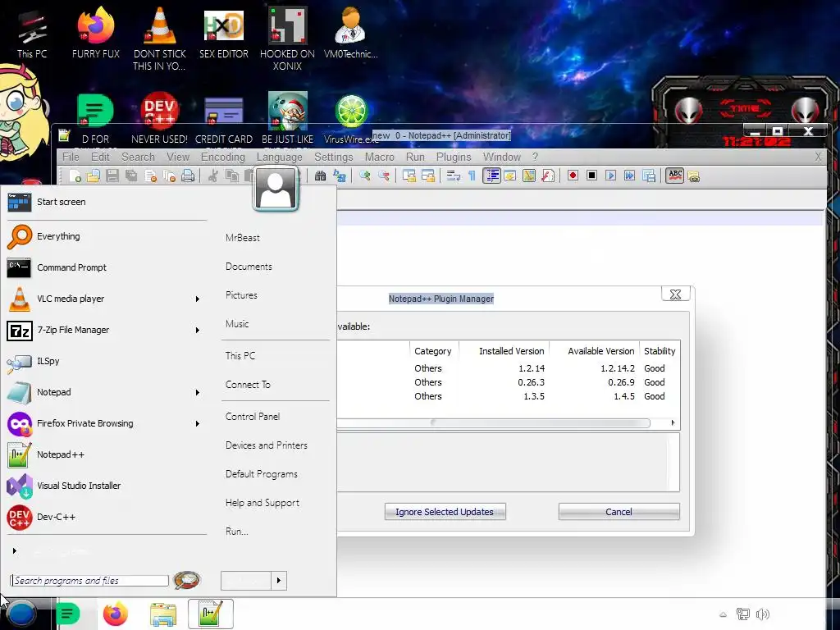
Task: Launch Everything from Start menu
Action: pyautogui.click(x=107, y=236)
